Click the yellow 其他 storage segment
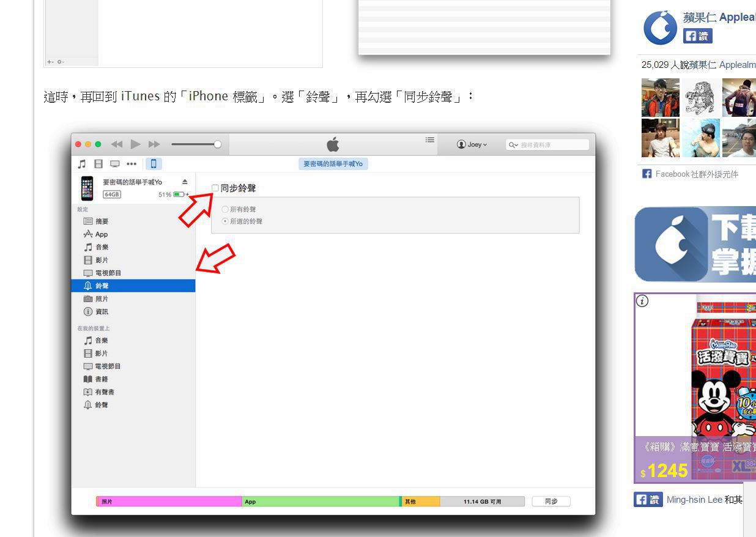The image size is (756, 537). pos(421,502)
